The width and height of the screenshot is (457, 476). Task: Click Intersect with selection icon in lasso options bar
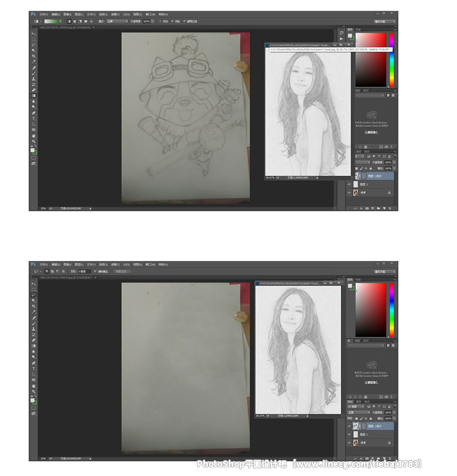point(63,271)
